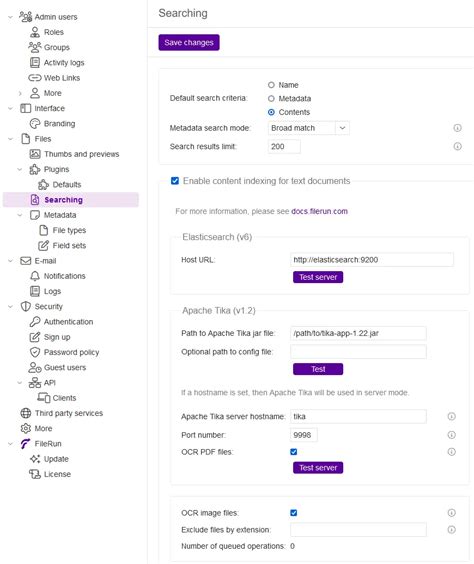Click info icon beside Port number
474x564 pixels.
click(452, 435)
